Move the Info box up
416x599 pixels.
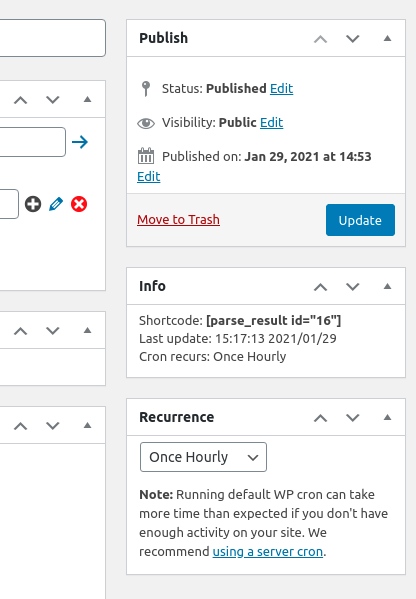pyautogui.click(x=320, y=287)
